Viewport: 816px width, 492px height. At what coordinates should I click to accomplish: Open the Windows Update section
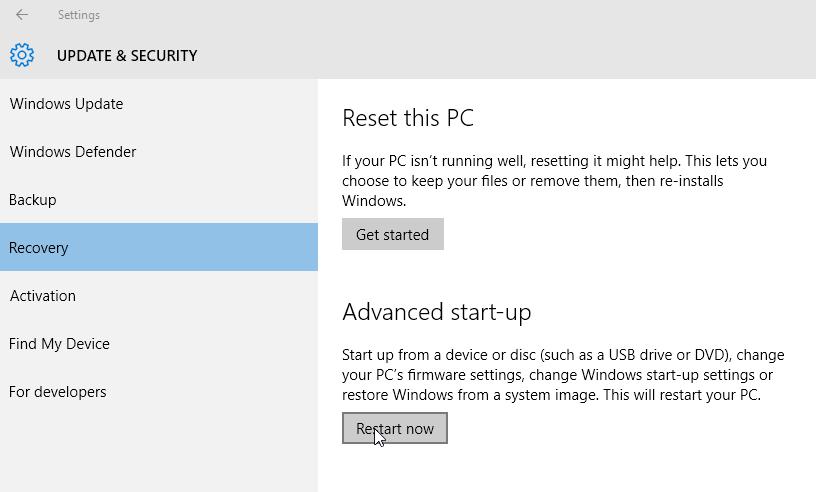pos(66,104)
